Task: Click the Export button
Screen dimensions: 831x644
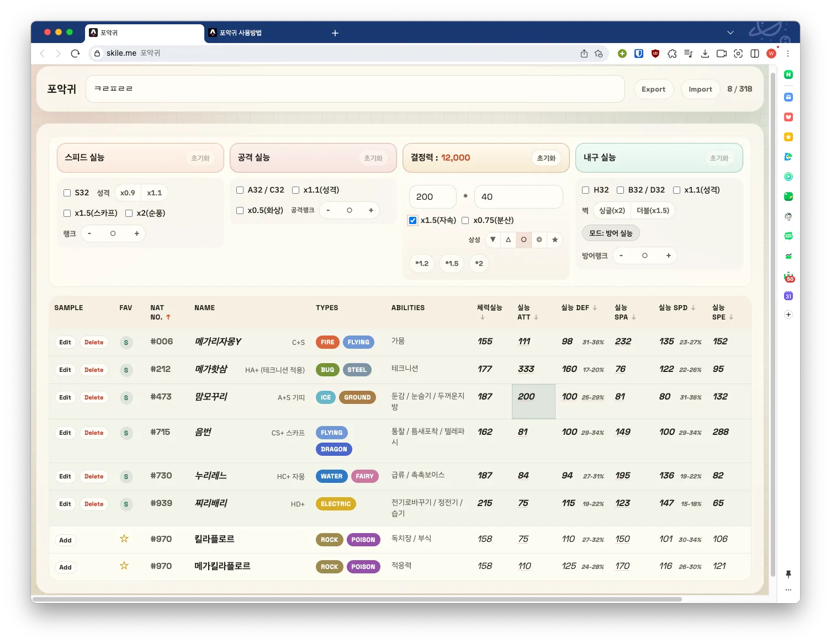Action: tap(653, 89)
